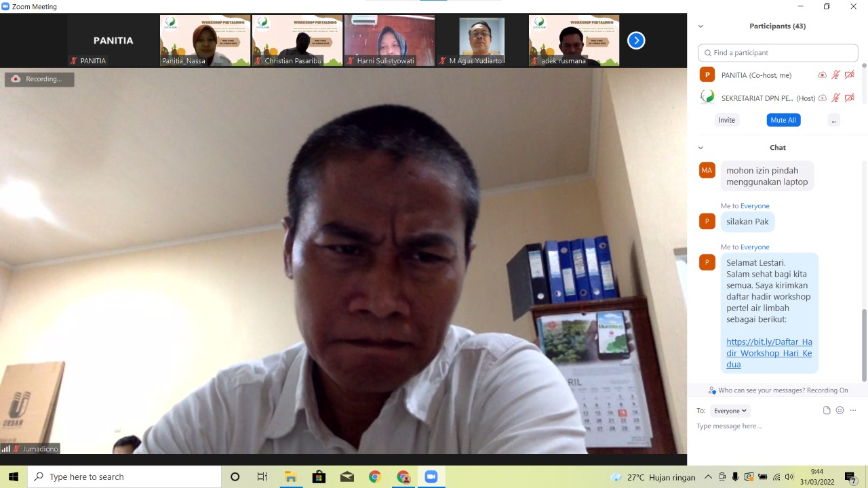The height and width of the screenshot is (488, 868).
Task: Open Zoom from the Windows taskbar
Action: tap(431, 476)
